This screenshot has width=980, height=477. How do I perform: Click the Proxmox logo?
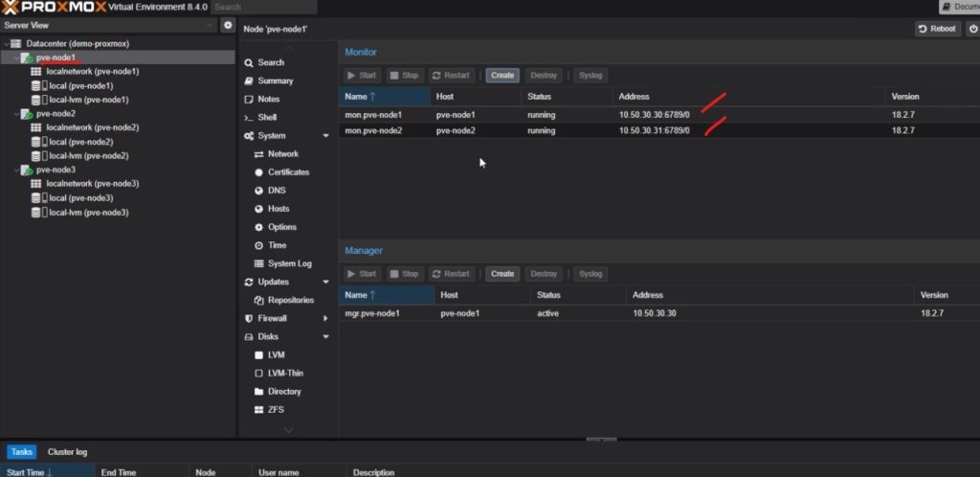54,7
